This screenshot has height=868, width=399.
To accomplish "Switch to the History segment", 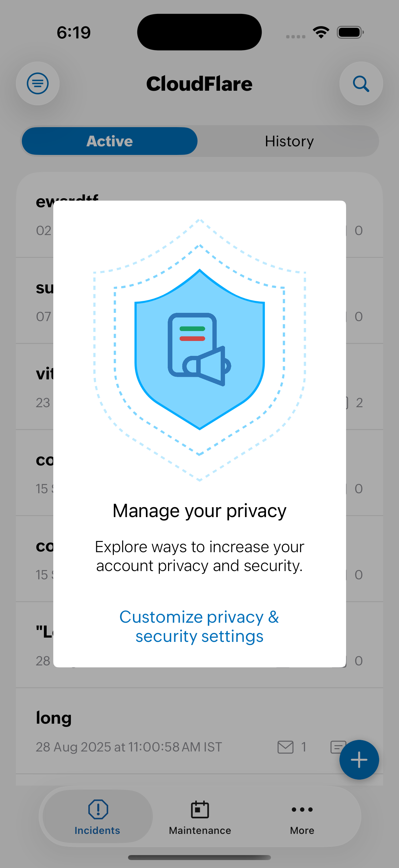I will [289, 141].
